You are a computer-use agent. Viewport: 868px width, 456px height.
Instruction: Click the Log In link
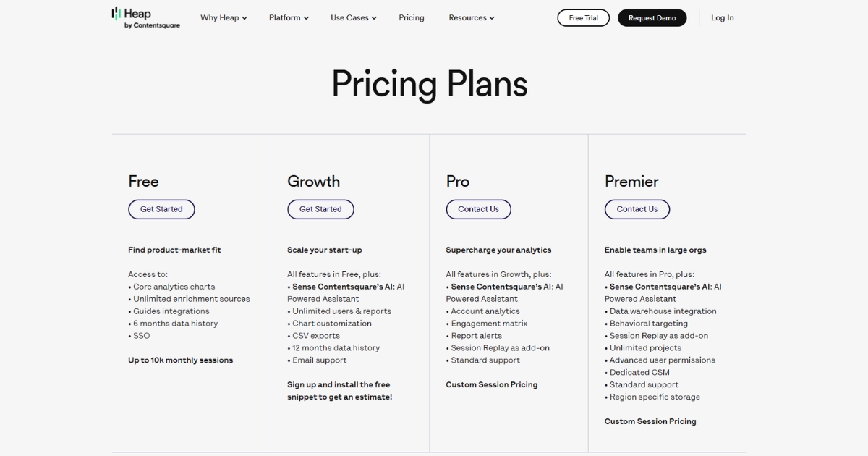[x=722, y=17]
